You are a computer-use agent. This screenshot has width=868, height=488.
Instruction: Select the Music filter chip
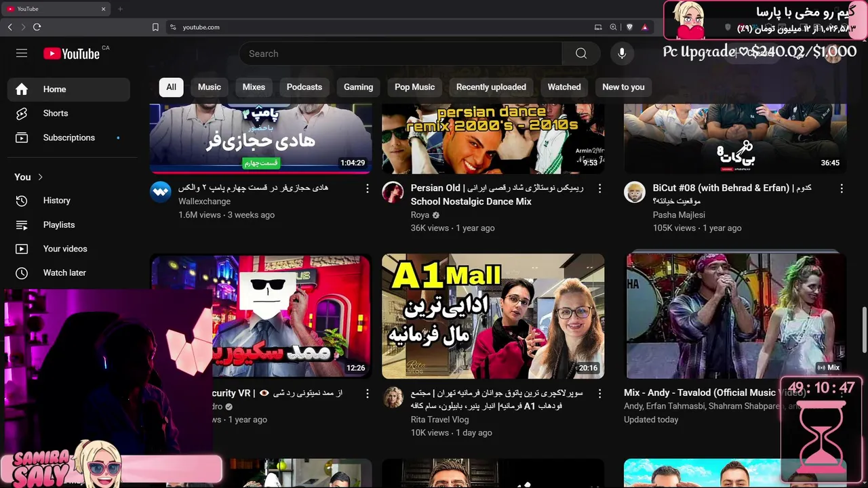[210, 87]
